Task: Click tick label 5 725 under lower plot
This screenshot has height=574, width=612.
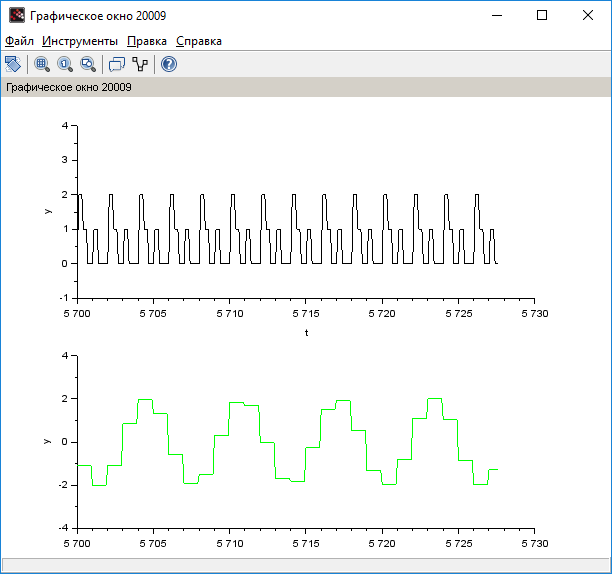Action: point(459,544)
